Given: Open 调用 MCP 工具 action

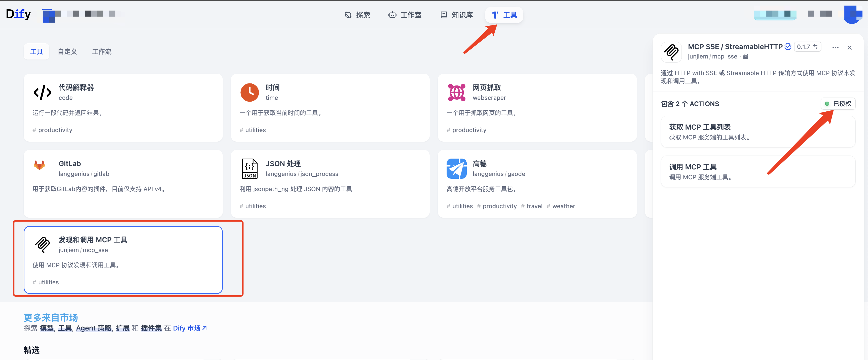Looking at the screenshot, I should (x=757, y=171).
